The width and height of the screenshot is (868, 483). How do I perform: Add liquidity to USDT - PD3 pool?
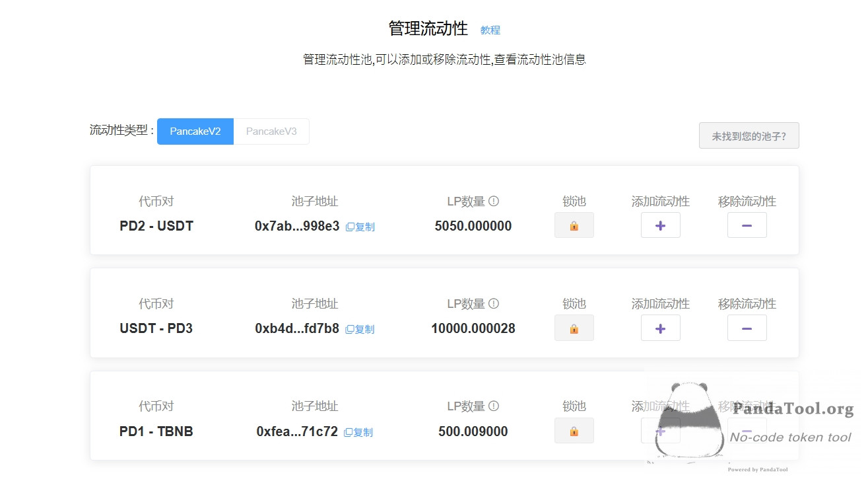coord(660,328)
